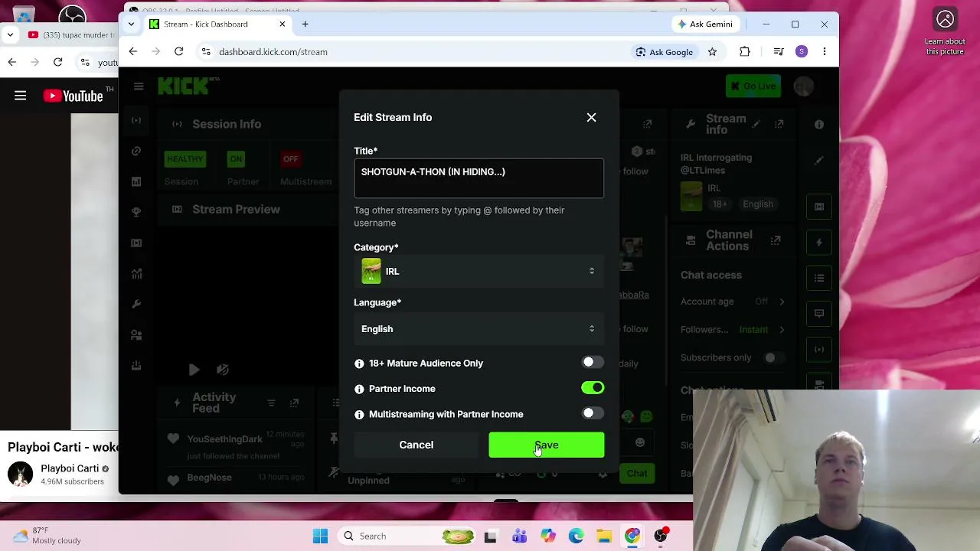This screenshot has width=980, height=551.
Task: Open Microsoft Teams from the taskbar
Action: pos(519,536)
